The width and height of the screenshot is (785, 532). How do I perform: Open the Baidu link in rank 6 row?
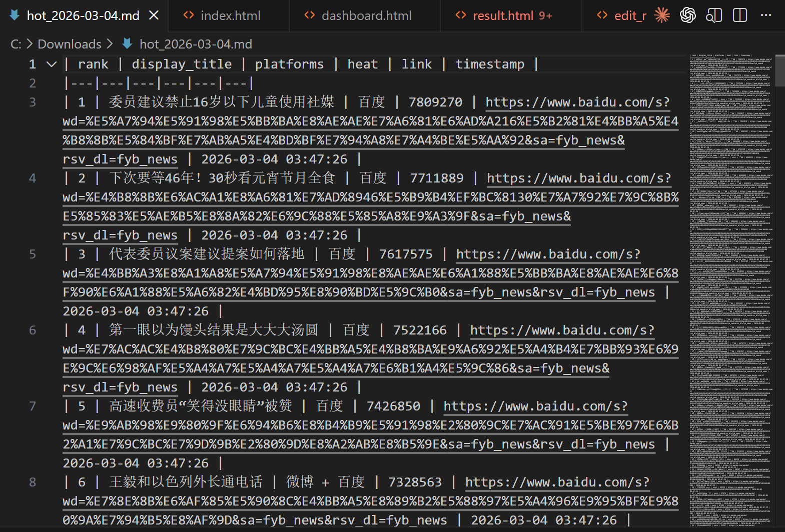point(557,482)
